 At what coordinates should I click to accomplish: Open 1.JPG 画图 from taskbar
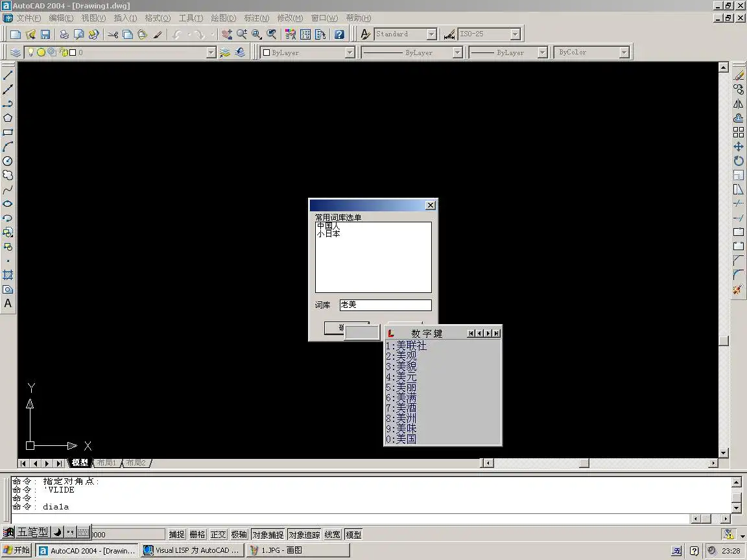click(298, 550)
